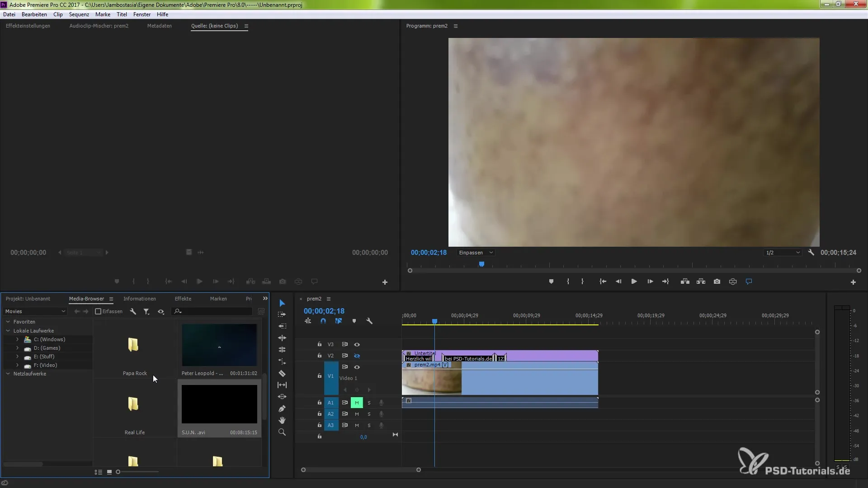Open the Movies directory dropdown
Viewport: 868px width, 488px height.
coord(35,311)
